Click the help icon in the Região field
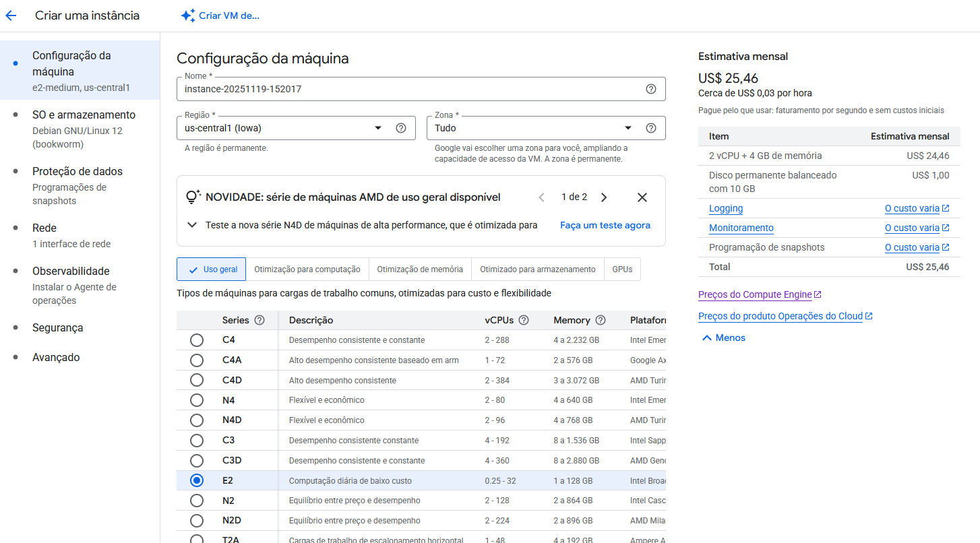This screenshot has width=980, height=543. tap(401, 128)
